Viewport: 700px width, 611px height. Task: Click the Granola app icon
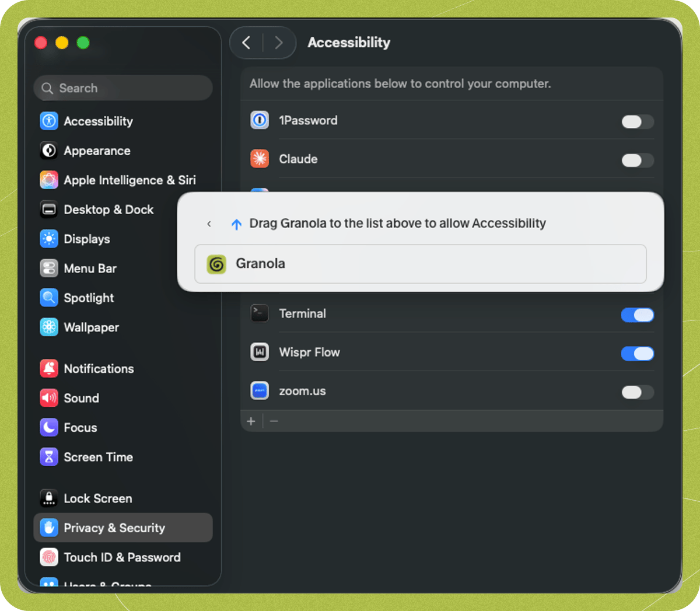click(x=216, y=264)
